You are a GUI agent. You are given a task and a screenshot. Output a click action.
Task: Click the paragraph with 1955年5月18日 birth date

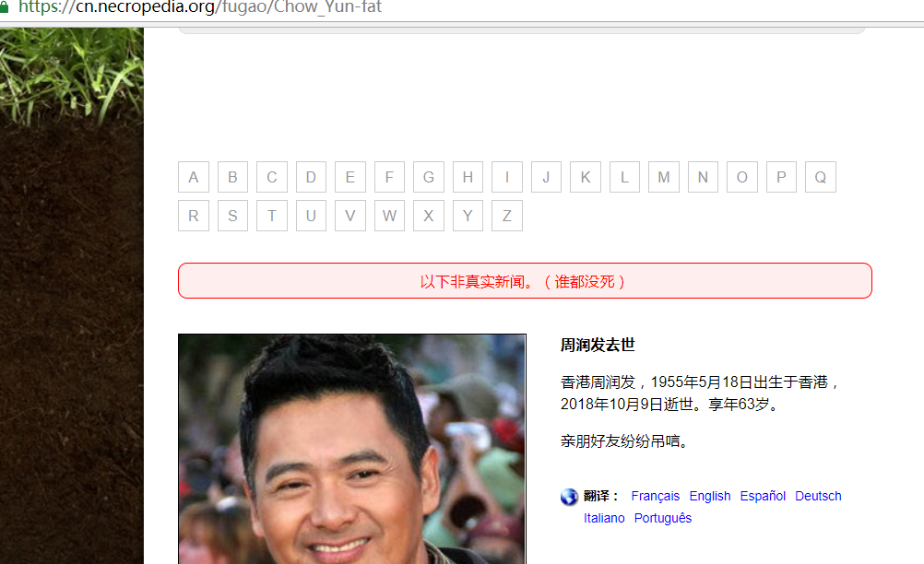click(700, 394)
